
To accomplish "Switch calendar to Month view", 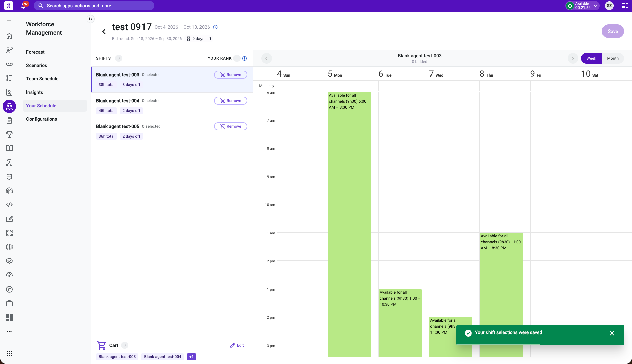I will 613,58.
